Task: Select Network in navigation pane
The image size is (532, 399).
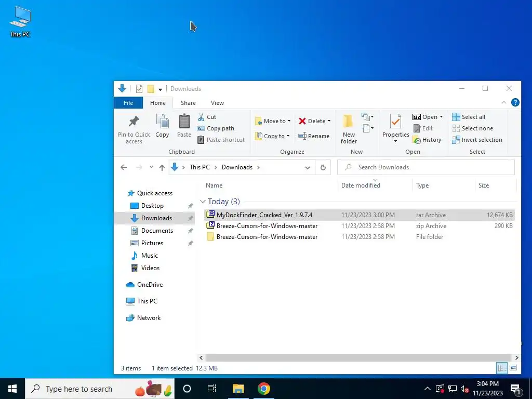Action: pos(149,318)
